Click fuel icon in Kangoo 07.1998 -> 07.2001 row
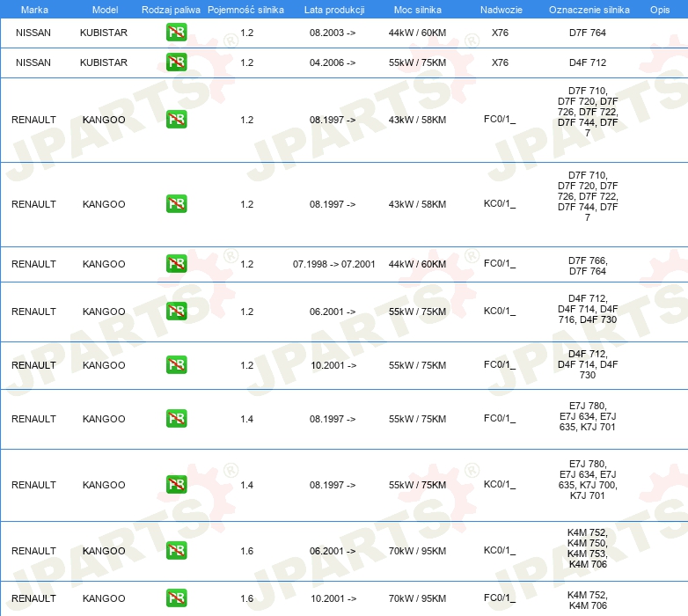Viewport: 688px width, 616px height. (x=176, y=264)
